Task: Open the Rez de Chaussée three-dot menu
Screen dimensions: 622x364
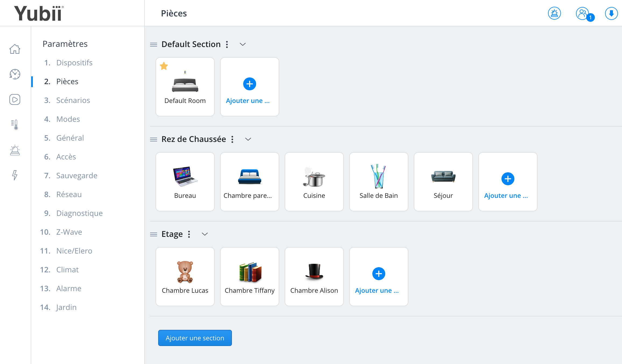Action: pyautogui.click(x=232, y=139)
